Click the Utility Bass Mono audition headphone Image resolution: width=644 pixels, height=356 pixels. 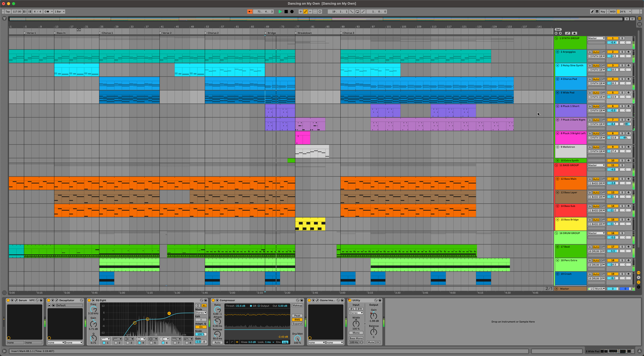(x=361, y=342)
